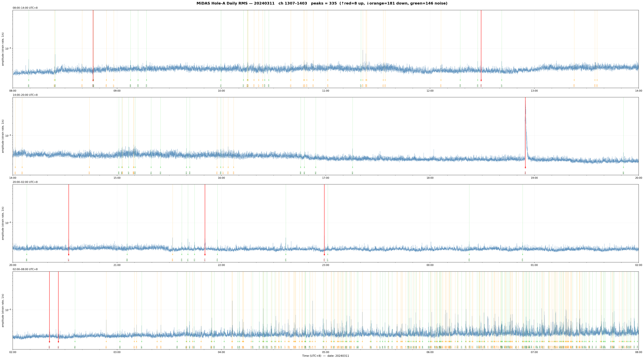Click the red peak label 036

tap(481, 86)
